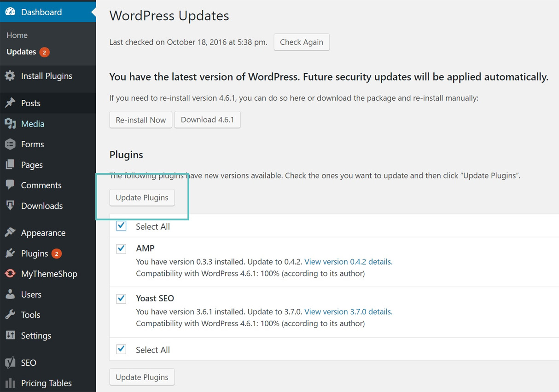Viewport: 559px width, 392px height.
Task: Click the Last checked on October 18 text
Action: click(188, 42)
